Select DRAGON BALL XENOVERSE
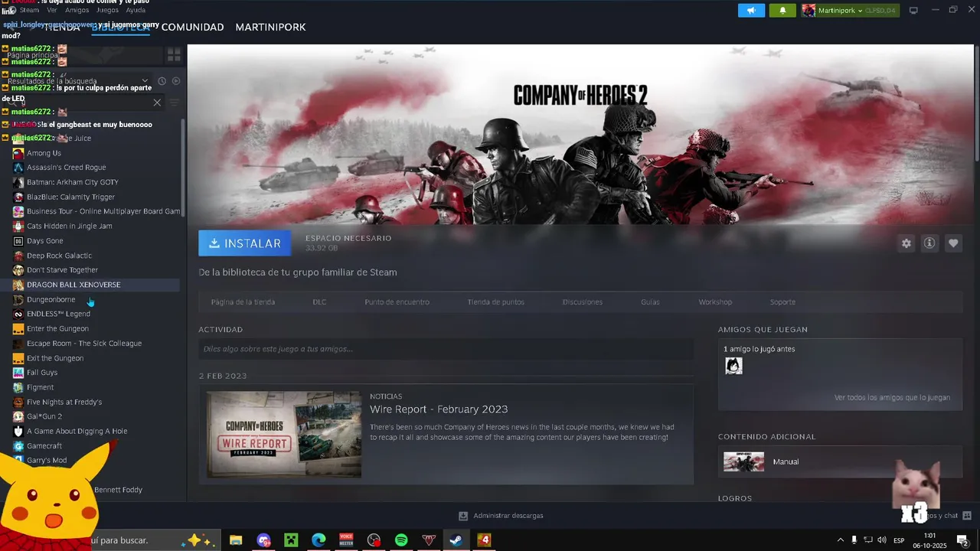The height and width of the screenshot is (551, 980). [x=73, y=285]
